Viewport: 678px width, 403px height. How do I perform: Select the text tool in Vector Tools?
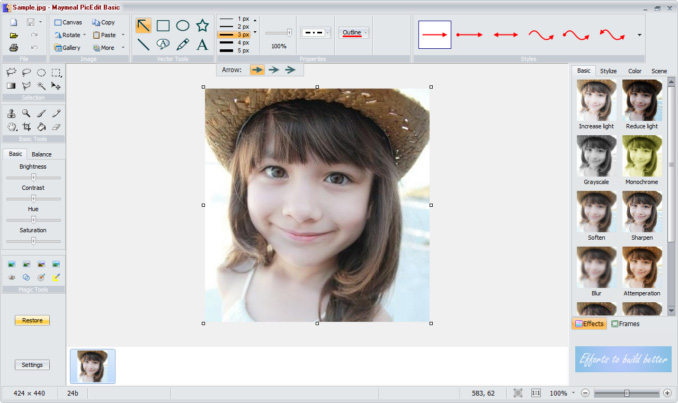(x=203, y=45)
